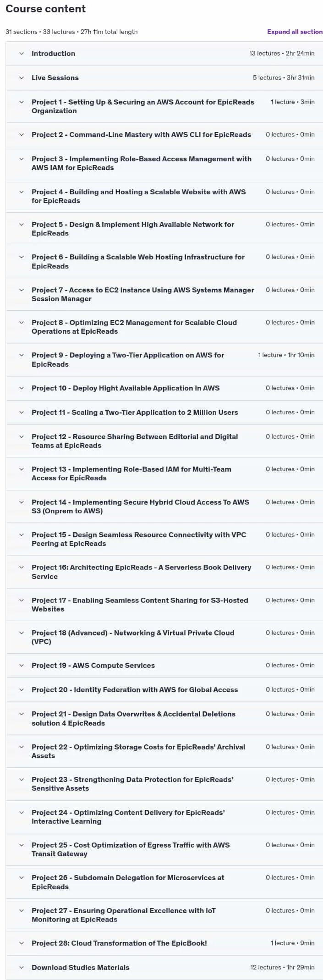This screenshot has height=980, width=323.
Task: Expand Project 19 AWS Compute Services chevron
Action: coord(22,666)
